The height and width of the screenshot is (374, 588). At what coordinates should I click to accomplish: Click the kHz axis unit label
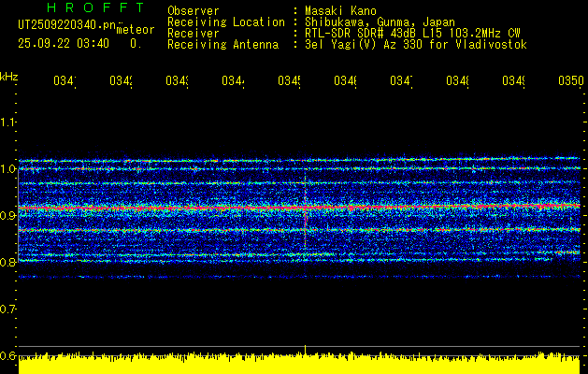pos(9,75)
